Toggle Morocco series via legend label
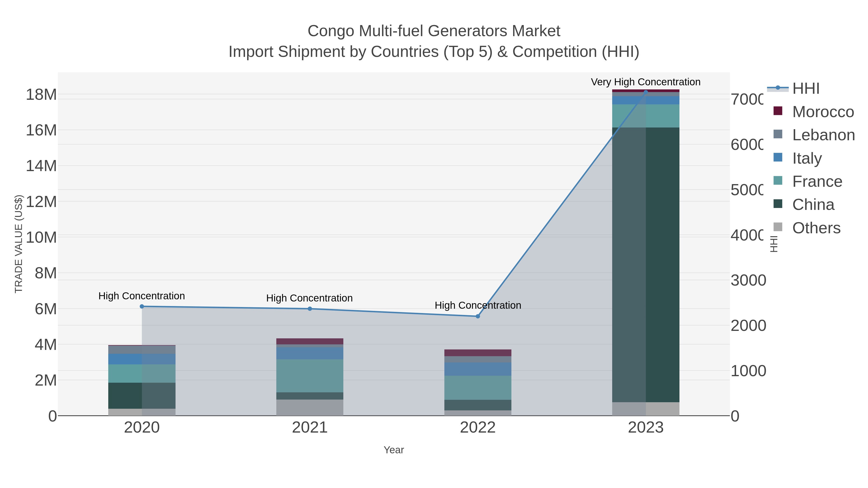 [x=823, y=112]
